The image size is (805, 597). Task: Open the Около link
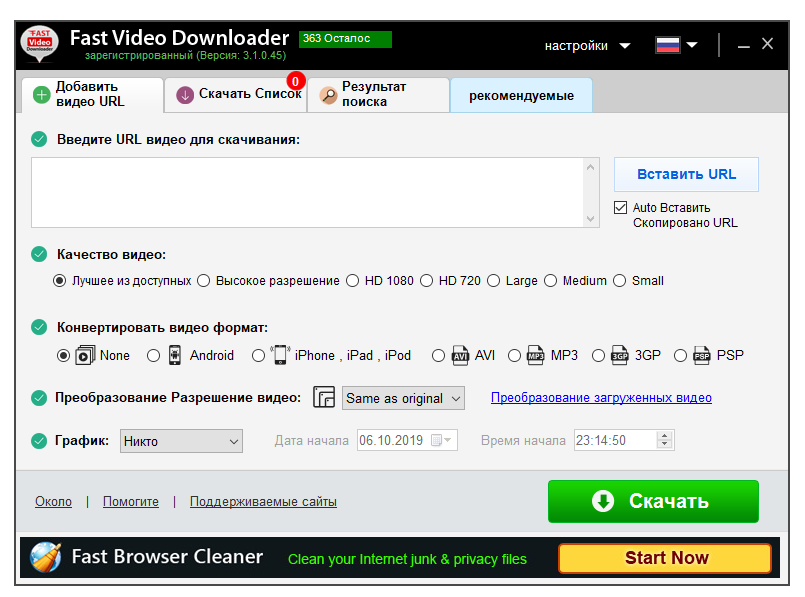pos(53,502)
